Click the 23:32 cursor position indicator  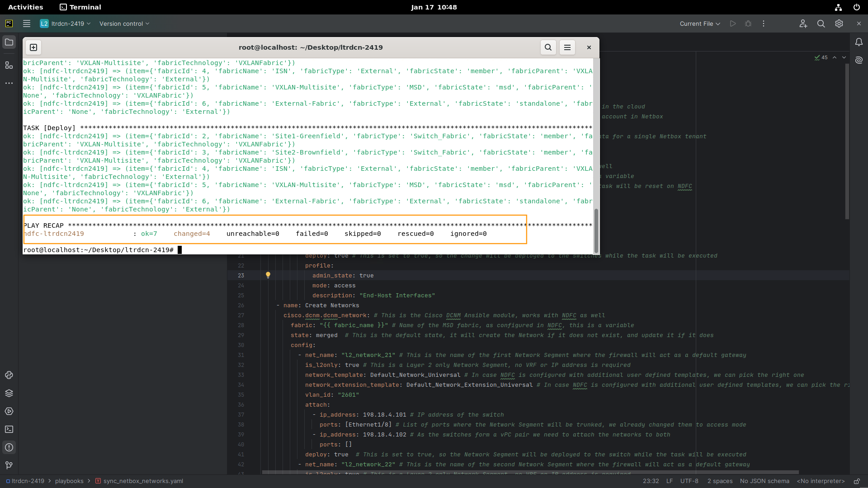coord(651,481)
